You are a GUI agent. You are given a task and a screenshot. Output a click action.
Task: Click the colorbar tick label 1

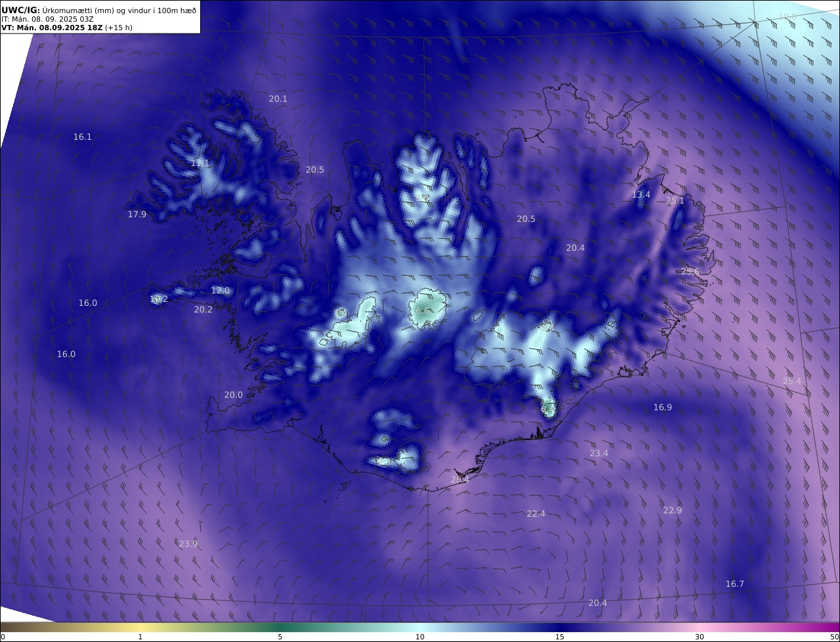tap(140, 637)
